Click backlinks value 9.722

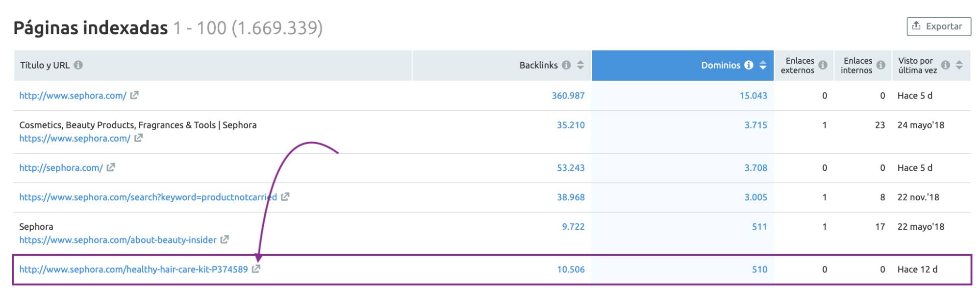[573, 226]
